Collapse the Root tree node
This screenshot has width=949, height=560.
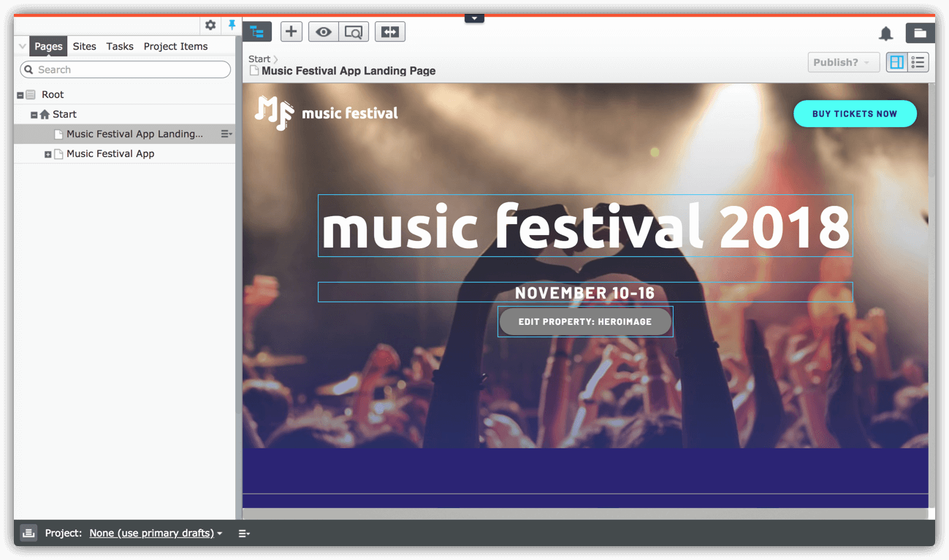[20, 95]
